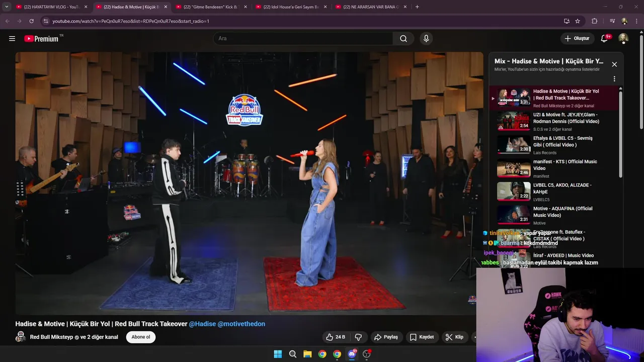The image size is (644, 362).
Task: Save the video with Kaydet
Action: pos(422,337)
